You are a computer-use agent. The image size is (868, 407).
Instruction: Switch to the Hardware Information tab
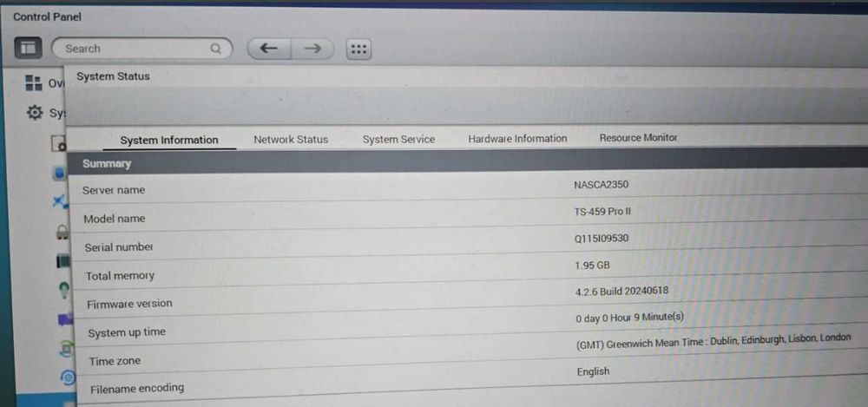click(x=517, y=139)
